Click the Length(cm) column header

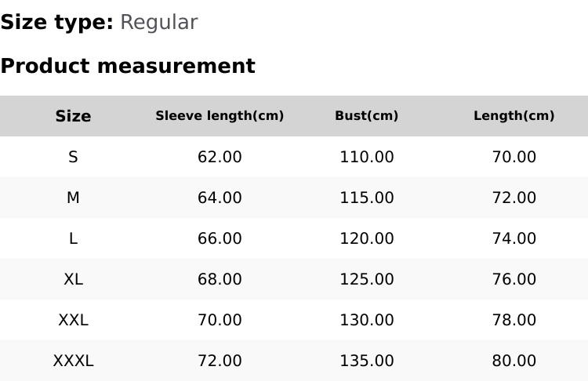(514, 116)
